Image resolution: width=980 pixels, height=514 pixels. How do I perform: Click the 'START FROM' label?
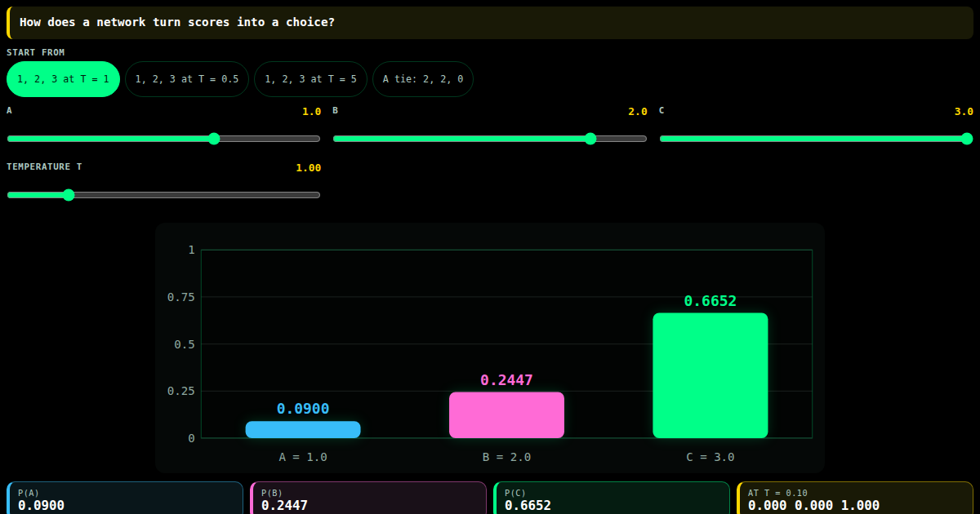[x=36, y=52]
